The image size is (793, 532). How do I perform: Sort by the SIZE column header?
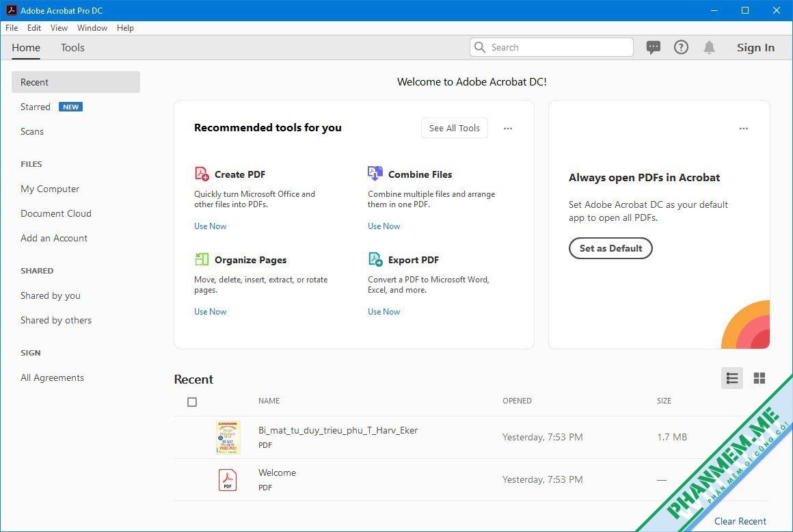click(664, 401)
